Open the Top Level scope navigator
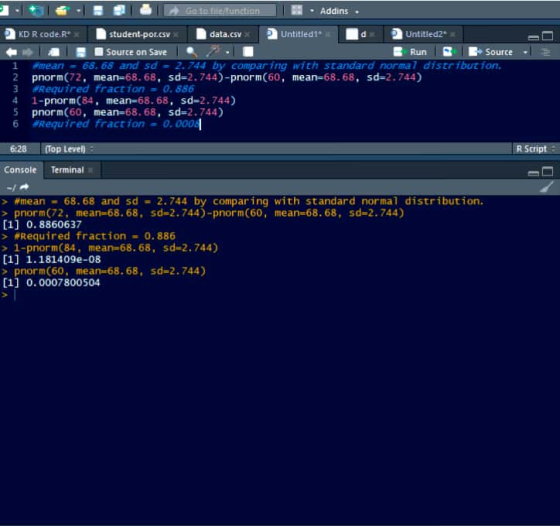This screenshot has width=560, height=526. [69, 149]
